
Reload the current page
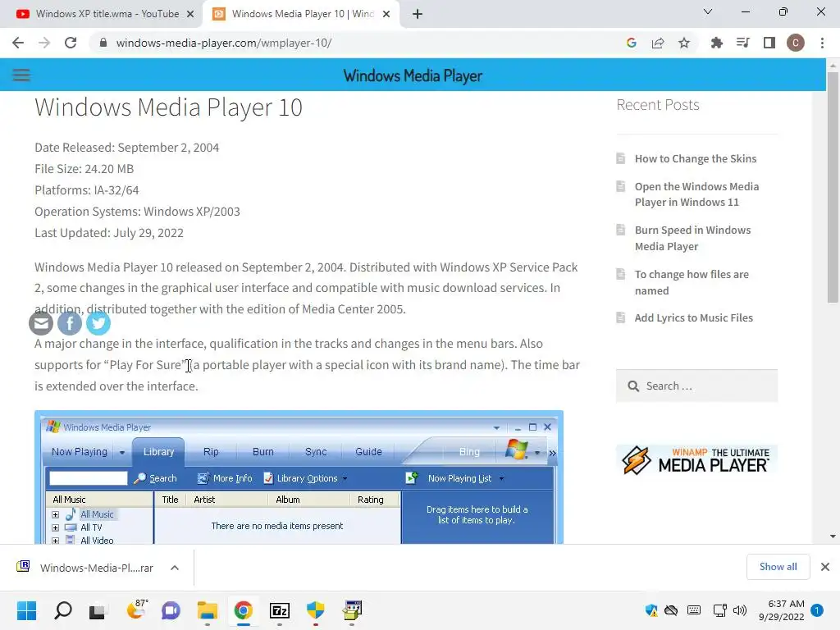71,43
